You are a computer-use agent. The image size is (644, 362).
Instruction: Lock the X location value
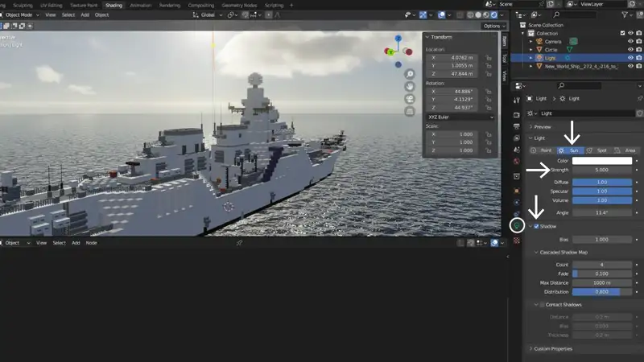click(x=489, y=58)
